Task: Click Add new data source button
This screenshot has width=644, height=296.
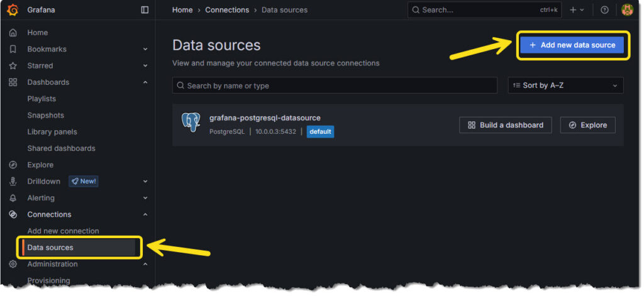Action: point(572,45)
